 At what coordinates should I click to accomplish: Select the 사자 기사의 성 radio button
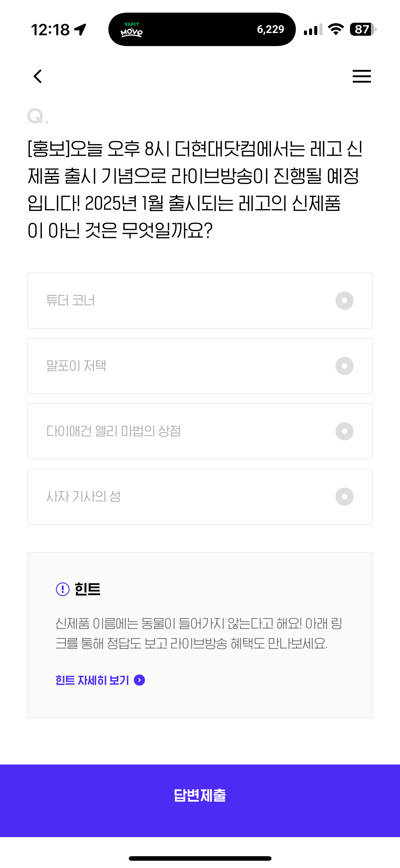(x=344, y=497)
